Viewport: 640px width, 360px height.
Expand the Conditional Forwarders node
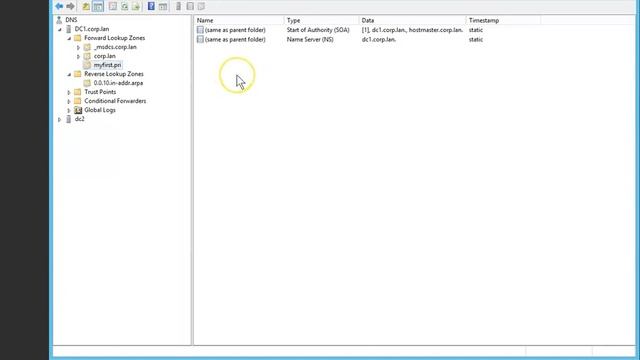pos(69,101)
